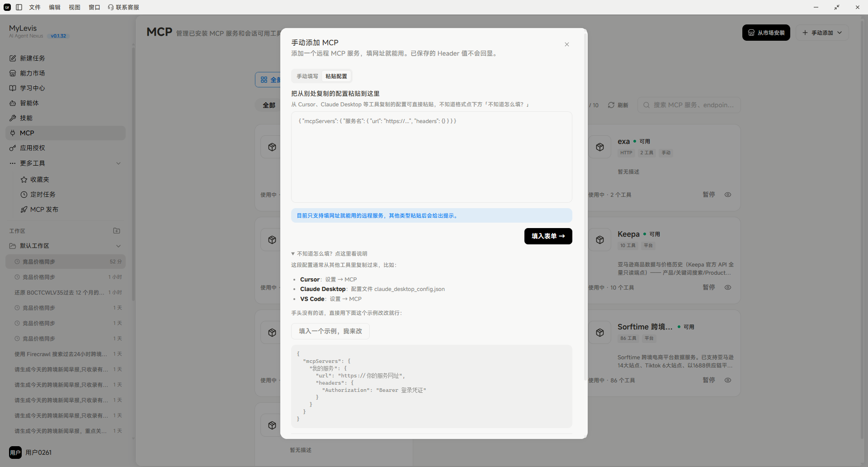Toggle eye icon on Sorftime card

coord(728,380)
